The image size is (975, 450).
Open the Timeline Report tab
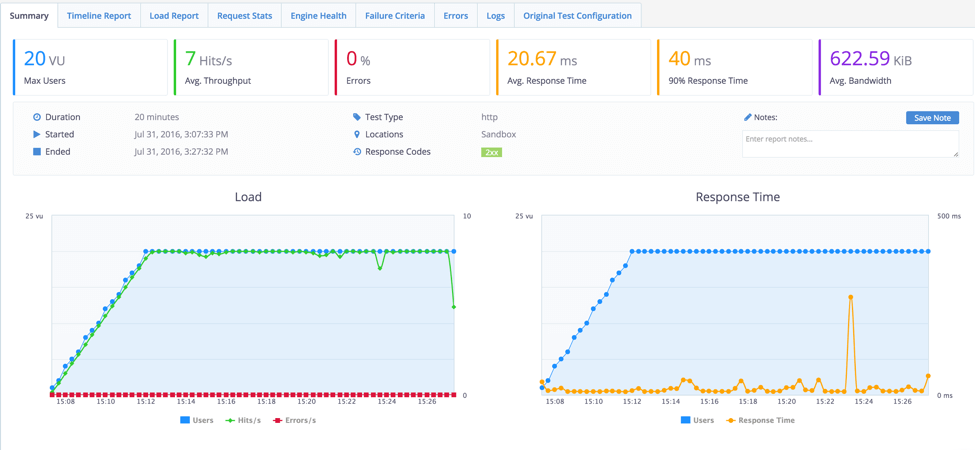(x=99, y=16)
